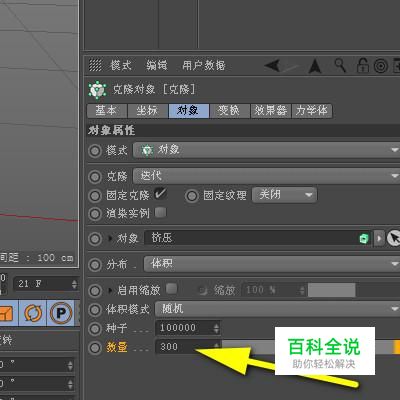
Task: Open the magnifier search icon
Action: click(340, 65)
